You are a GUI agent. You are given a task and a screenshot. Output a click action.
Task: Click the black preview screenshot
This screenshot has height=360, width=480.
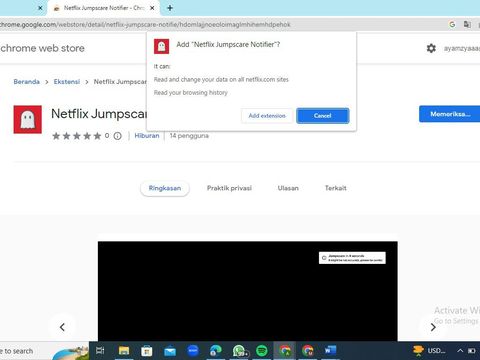pyautogui.click(x=248, y=291)
